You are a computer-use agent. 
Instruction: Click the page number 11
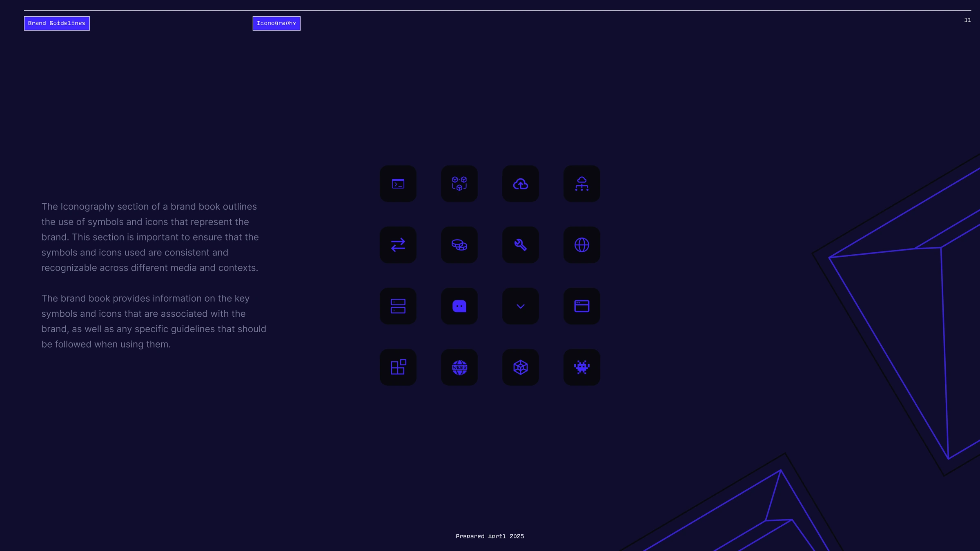(967, 20)
